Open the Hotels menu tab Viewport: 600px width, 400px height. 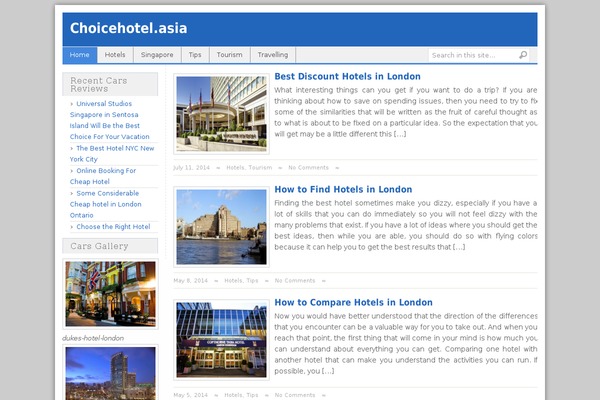[115, 55]
